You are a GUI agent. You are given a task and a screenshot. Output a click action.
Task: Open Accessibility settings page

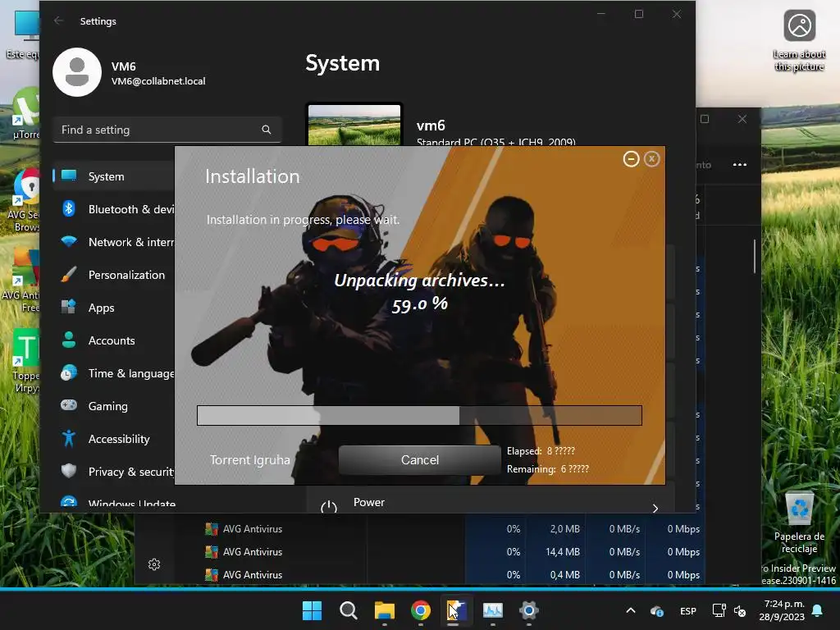click(114, 439)
